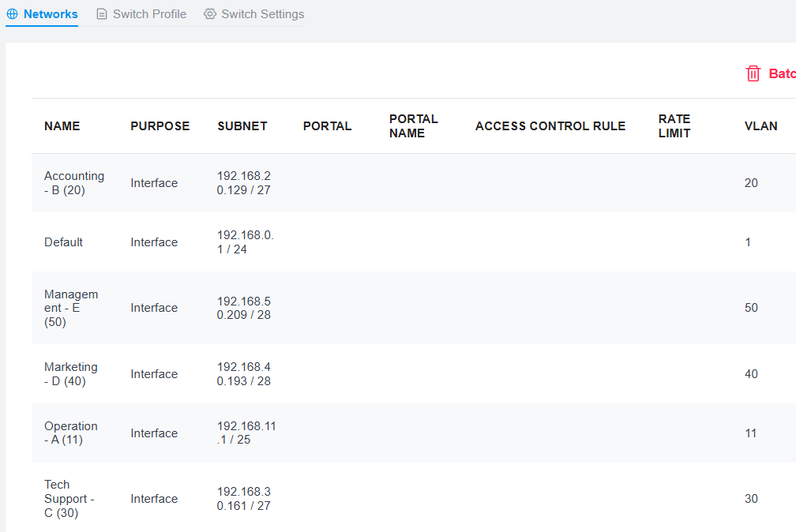796x532 pixels.
Task: Click the globe icon beside Networks
Action: tap(12, 14)
